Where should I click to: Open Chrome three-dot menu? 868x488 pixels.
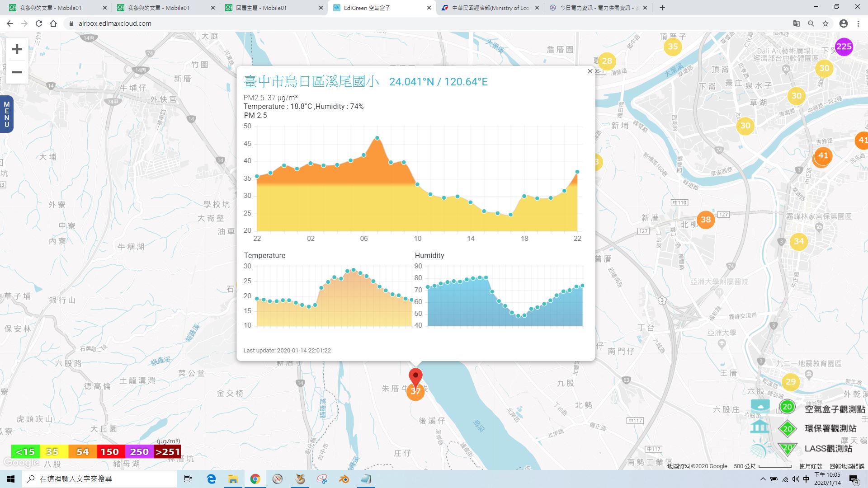tap(858, 23)
